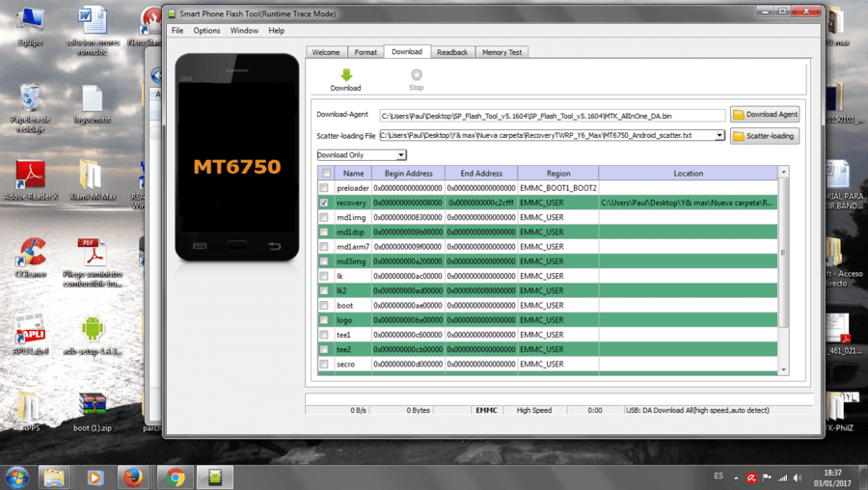Viewport: 868px width, 490px height.
Task: Open Firefox from the taskbar
Action: [133, 477]
